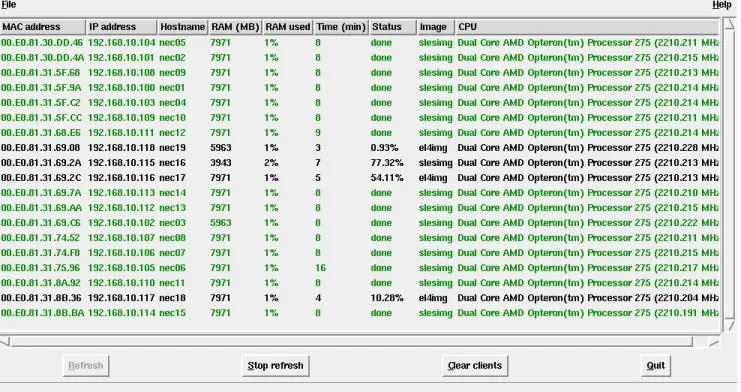Click Stop refresh button
Screen dimensions: 741x392
point(276,366)
